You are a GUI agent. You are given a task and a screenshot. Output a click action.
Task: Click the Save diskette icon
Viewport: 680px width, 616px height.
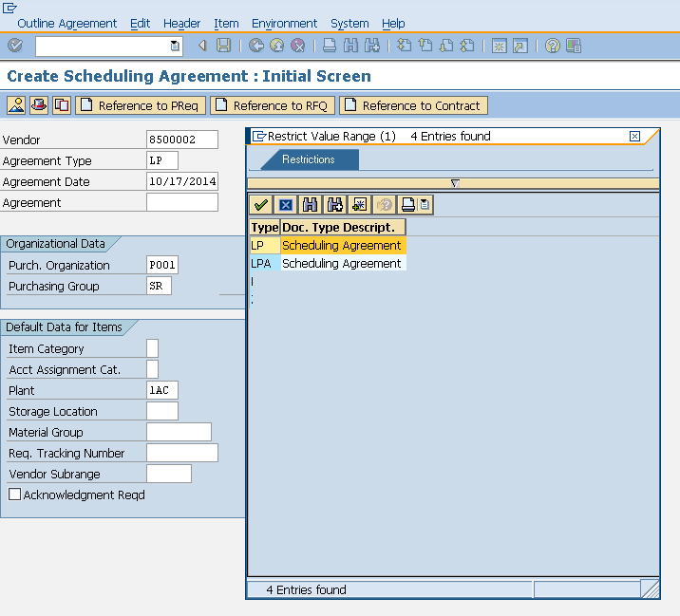[x=224, y=45]
